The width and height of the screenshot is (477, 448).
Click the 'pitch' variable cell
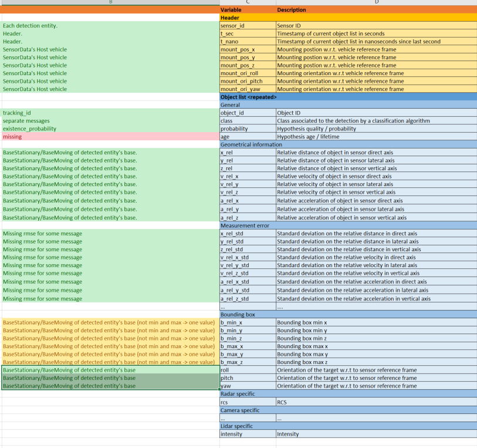pos(248,378)
